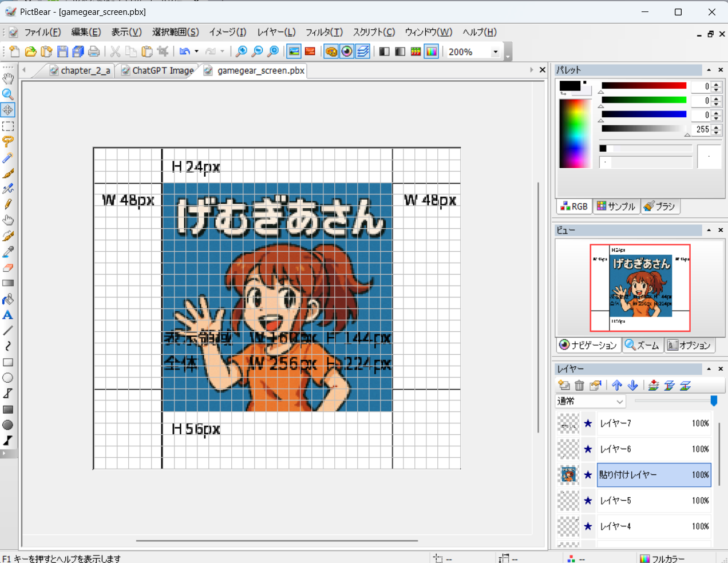Screen dimensions: 728x563
Task: Select the Eyedropper tool
Action: point(8,252)
